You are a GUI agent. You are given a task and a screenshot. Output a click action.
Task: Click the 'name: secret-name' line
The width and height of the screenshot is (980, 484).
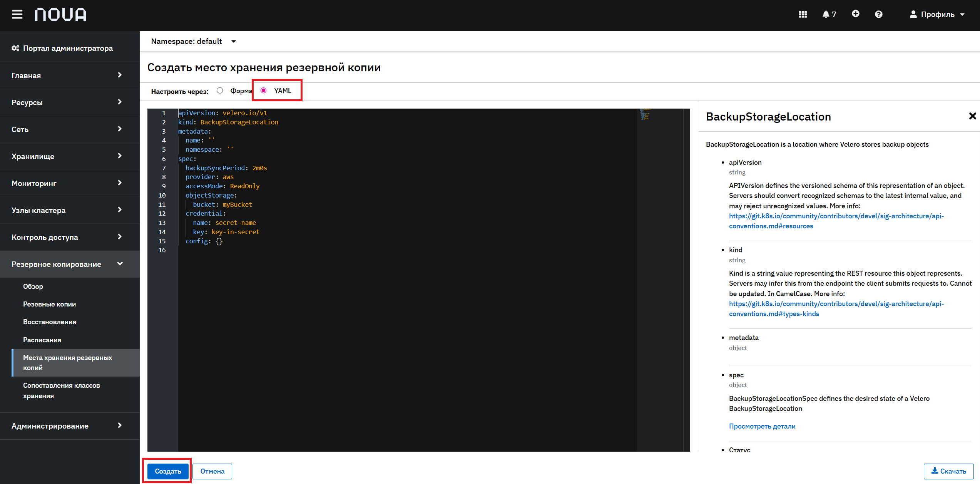point(224,223)
